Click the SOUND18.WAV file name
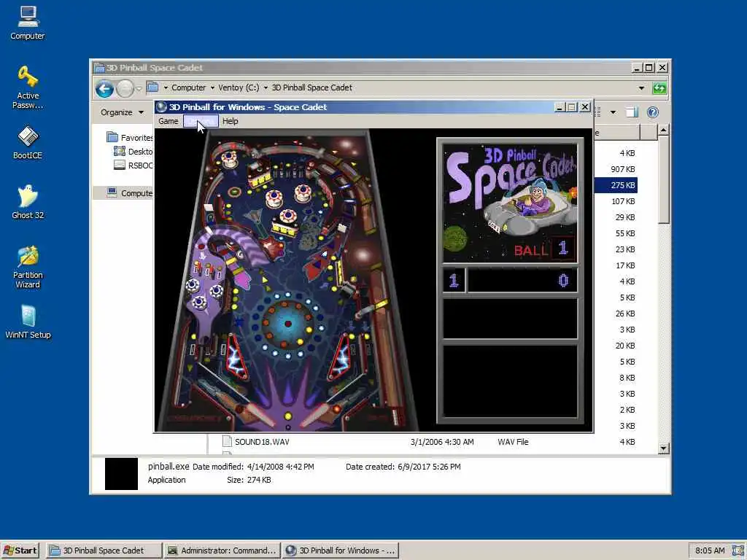The height and width of the screenshot is (560, 747). coord(262,442)
